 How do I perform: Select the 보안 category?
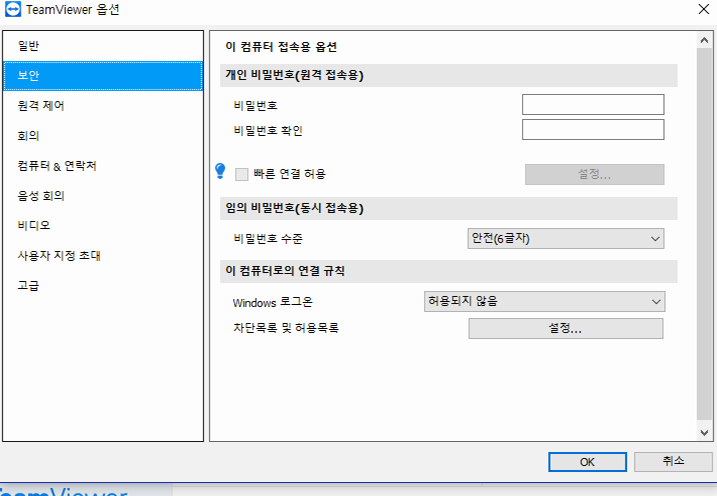pos(103,76)
